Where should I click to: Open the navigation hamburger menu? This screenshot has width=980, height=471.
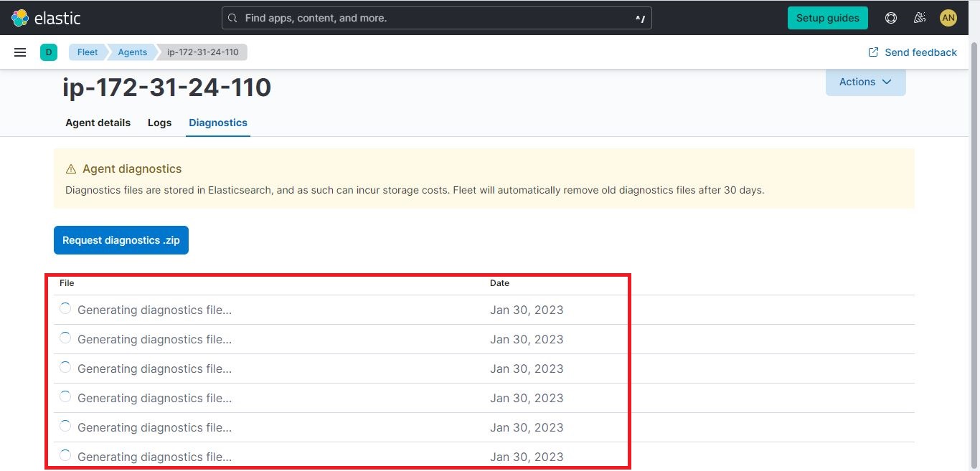pos(19,52)
